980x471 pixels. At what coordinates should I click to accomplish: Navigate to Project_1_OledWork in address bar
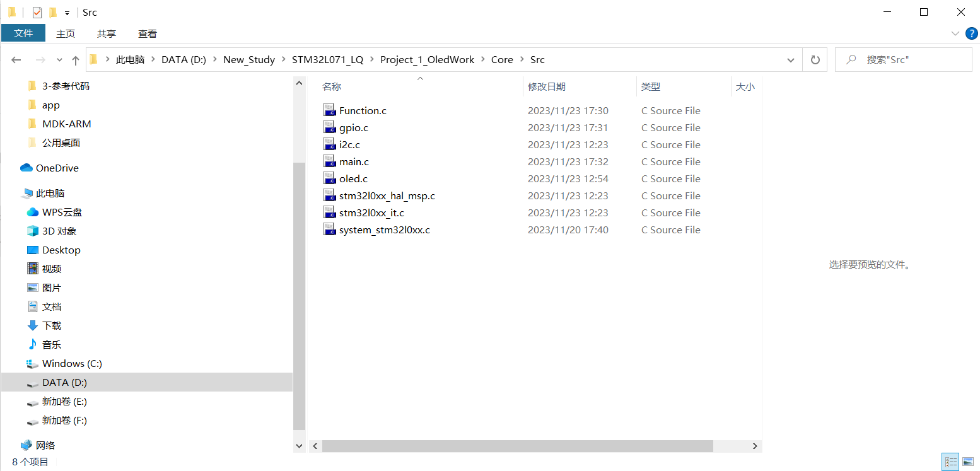(427, 60)
